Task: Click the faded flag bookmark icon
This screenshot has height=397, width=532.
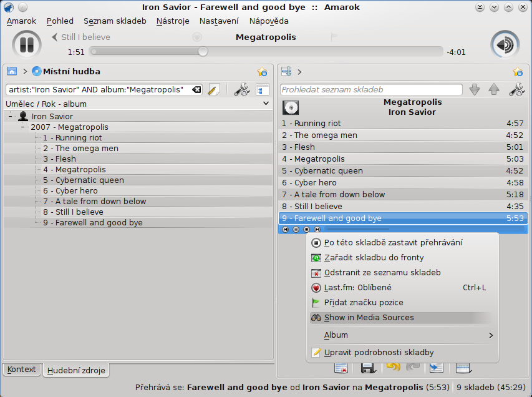Action: 334,37
